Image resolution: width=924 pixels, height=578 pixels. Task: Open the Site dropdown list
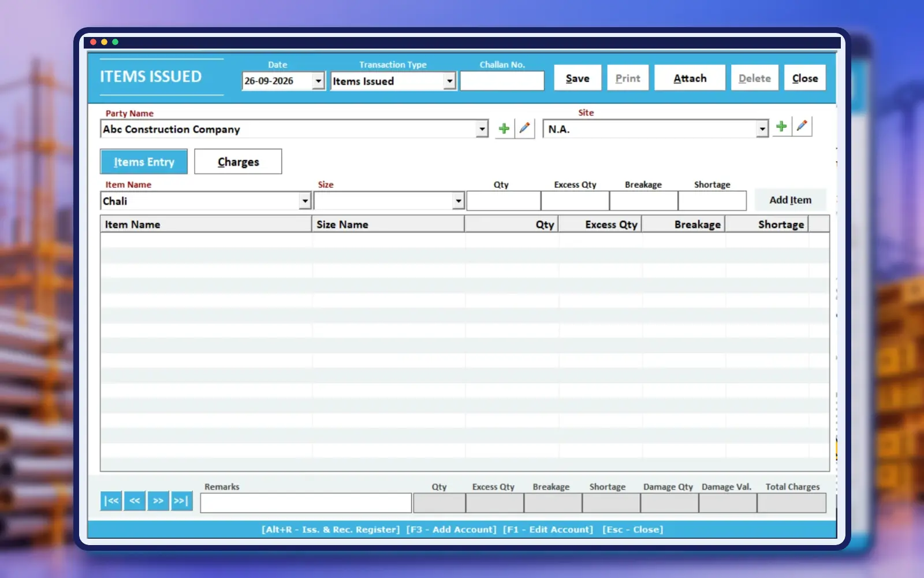(762, 129)
